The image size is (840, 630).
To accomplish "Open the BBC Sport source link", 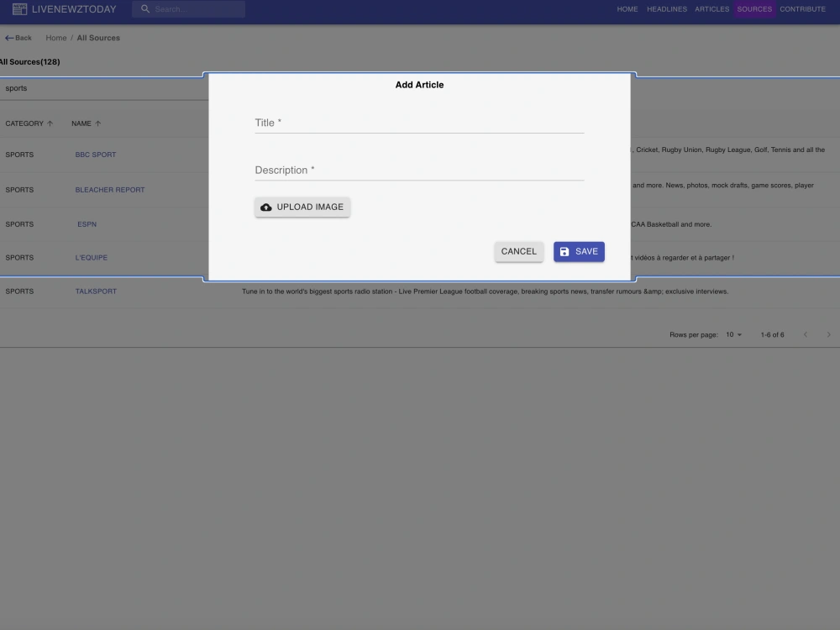I will (96, 155).
